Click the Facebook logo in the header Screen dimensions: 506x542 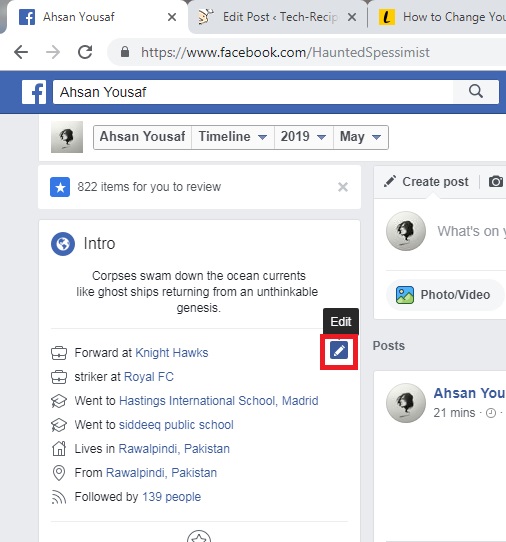(34, 92)
